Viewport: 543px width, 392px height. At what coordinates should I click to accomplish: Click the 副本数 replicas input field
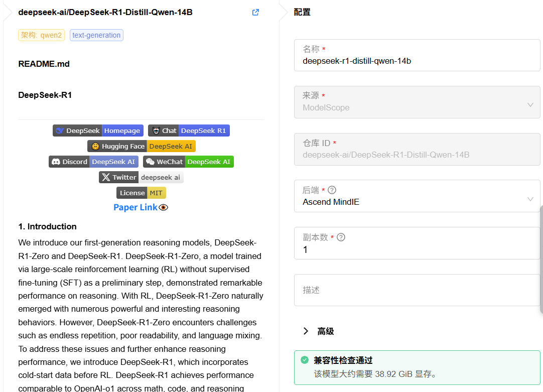417,243
